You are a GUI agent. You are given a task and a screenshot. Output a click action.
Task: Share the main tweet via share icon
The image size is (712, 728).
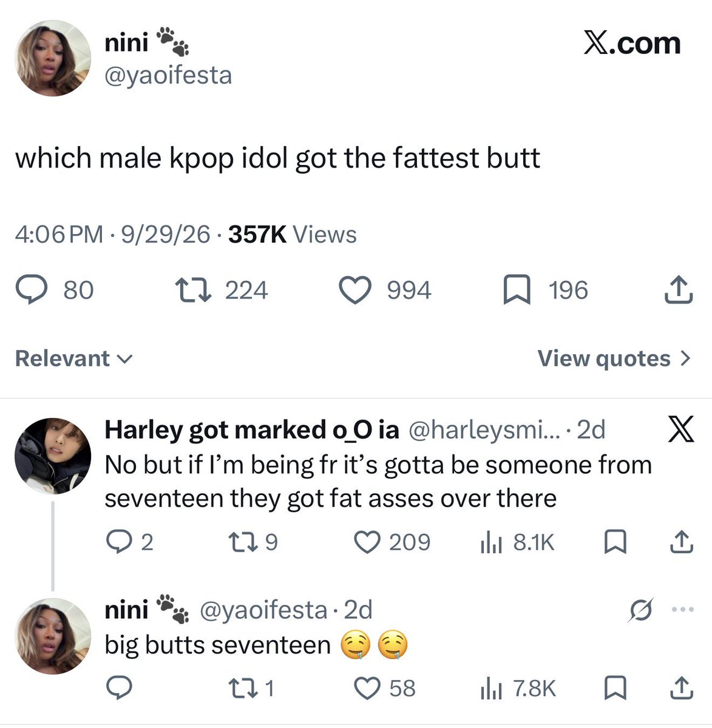pos(678,290)
